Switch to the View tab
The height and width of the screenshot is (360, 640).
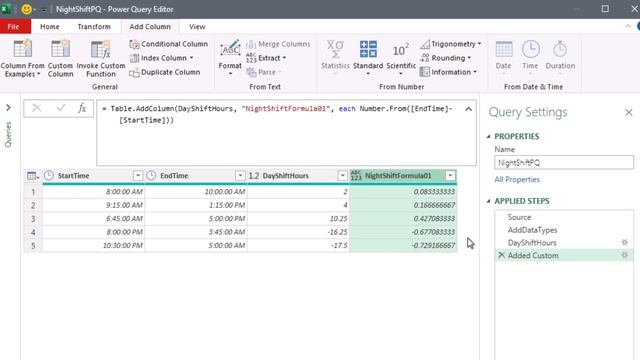click(197, 27)
